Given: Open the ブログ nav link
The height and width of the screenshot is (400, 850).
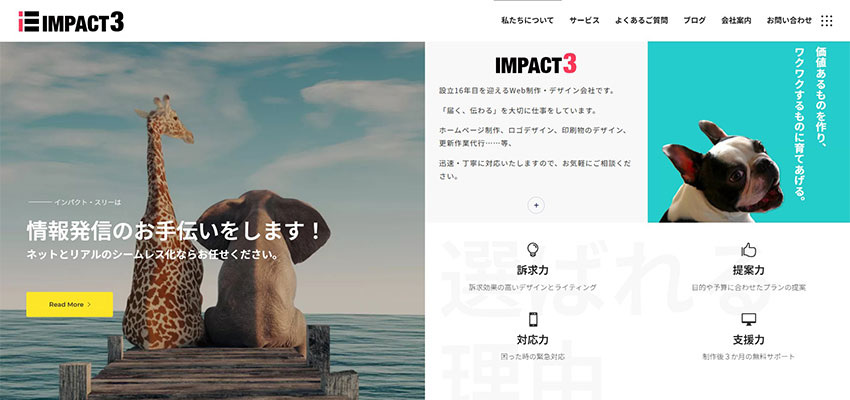Looking at the screenshot, I should [x=694, y=21].
